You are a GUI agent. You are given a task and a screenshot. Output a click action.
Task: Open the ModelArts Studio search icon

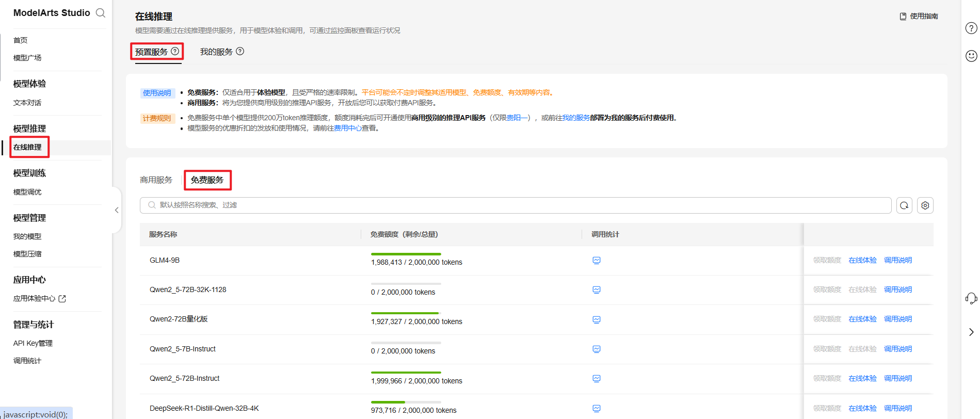point(101,13)
